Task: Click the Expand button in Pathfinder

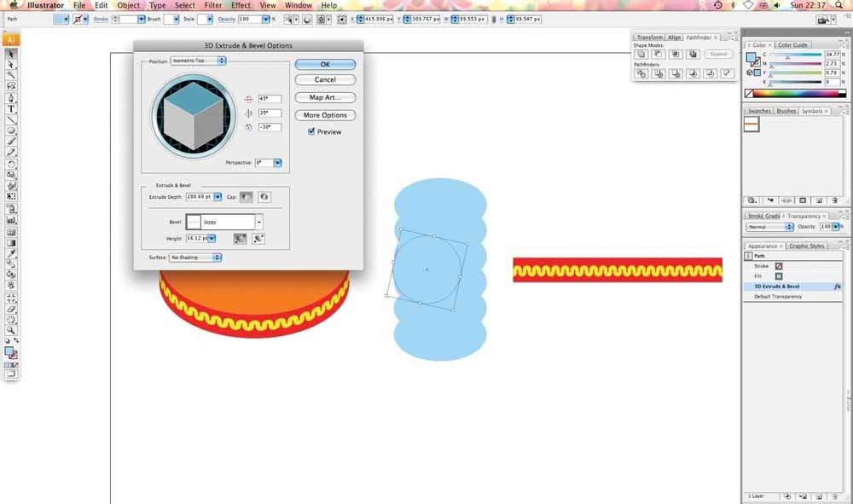Action: [x=718, y=55]
